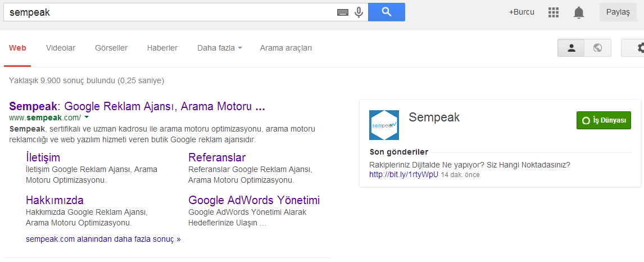Click the Sempeak logo thumbnail
644x262 pixels.
[384, 125]
